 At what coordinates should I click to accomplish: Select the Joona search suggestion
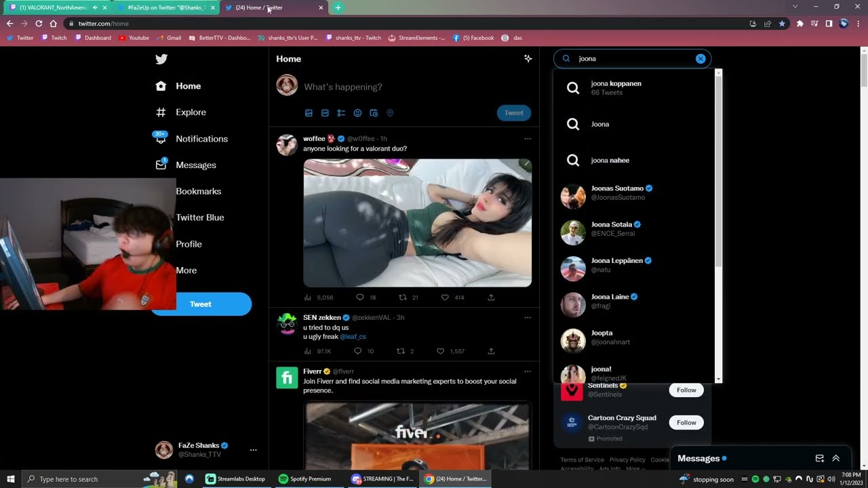(633, 125)
